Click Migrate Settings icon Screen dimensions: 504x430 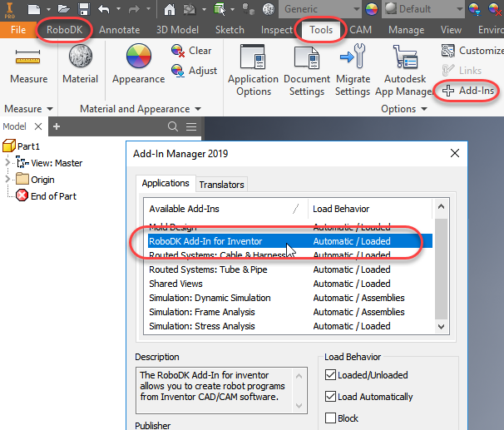(353, 59)
